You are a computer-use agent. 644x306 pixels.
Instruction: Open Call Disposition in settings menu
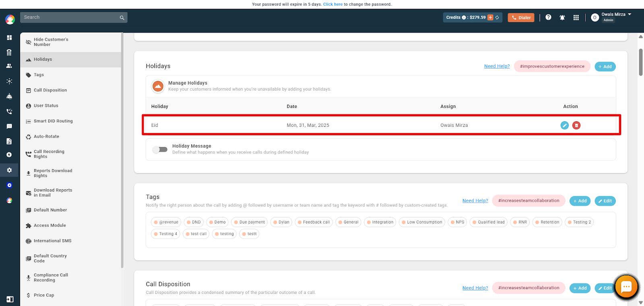71,90
